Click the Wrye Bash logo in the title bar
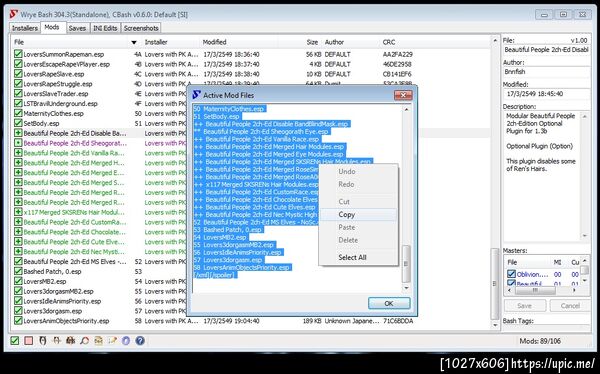The image size is (600, 374). click(14, 15)
